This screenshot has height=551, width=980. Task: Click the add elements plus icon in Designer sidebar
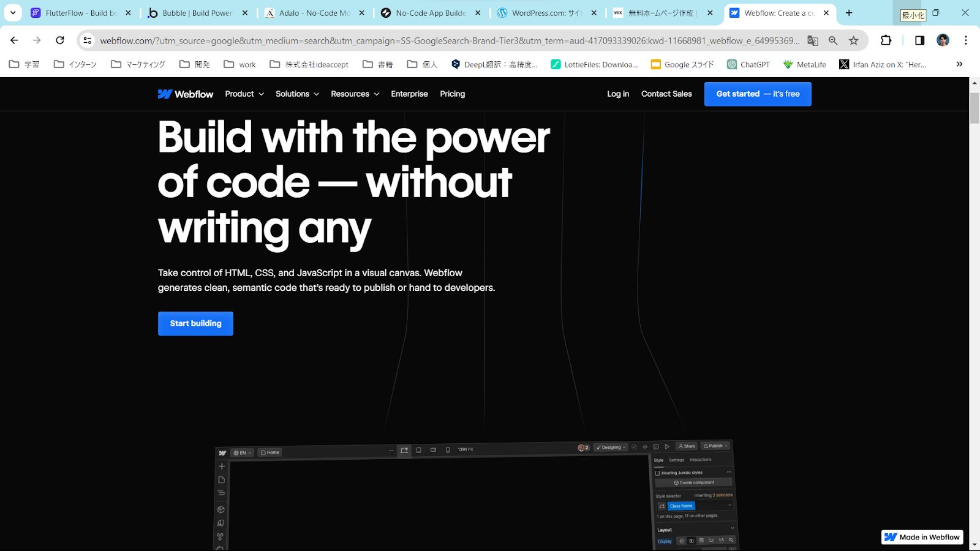point(222,466)
